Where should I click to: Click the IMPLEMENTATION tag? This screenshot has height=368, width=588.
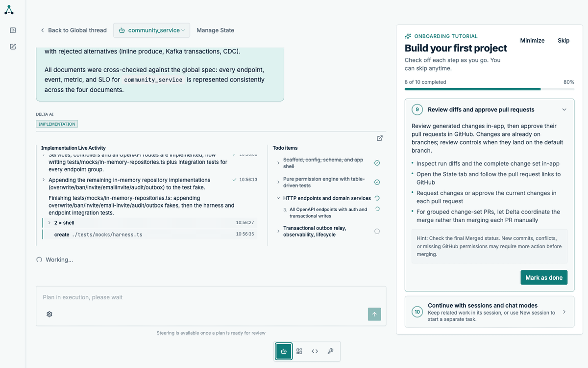[x=57, y=124]
